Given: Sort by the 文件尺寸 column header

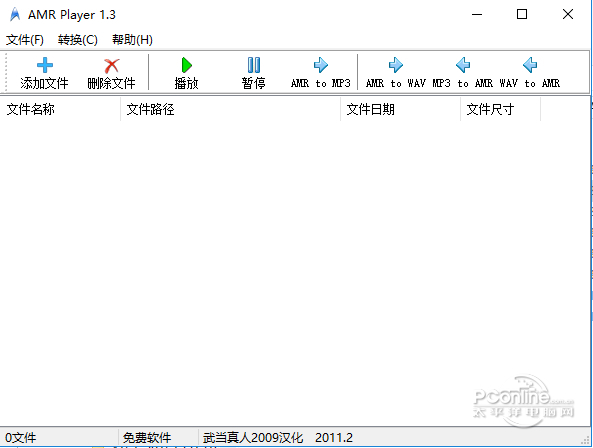Looking at the screenshot, I should pos(500,109).
